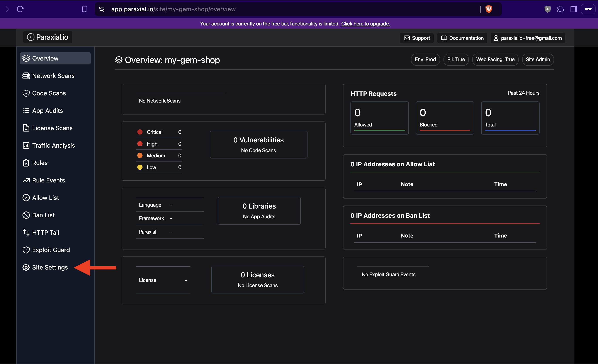Click the stack icon beside Overview heading
Image resolution: width=598 pixels, height=364 pixels.
[x=119, y=60]
